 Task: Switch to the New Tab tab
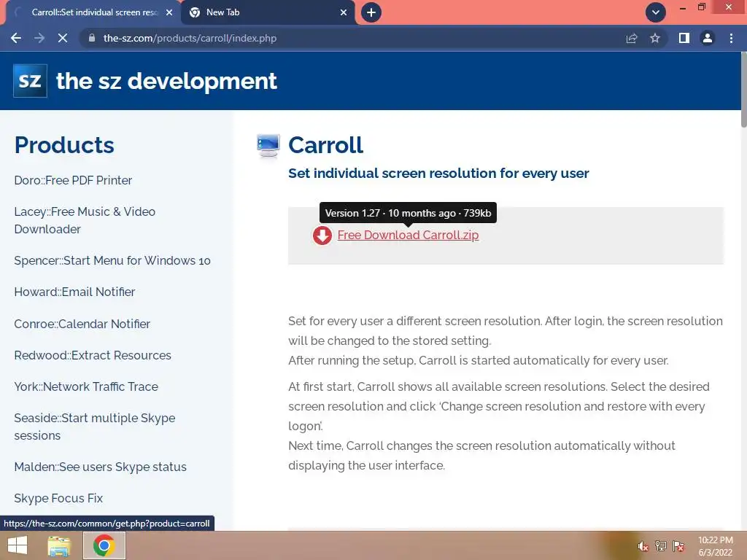pyautogui.click(x=268, y=12)
